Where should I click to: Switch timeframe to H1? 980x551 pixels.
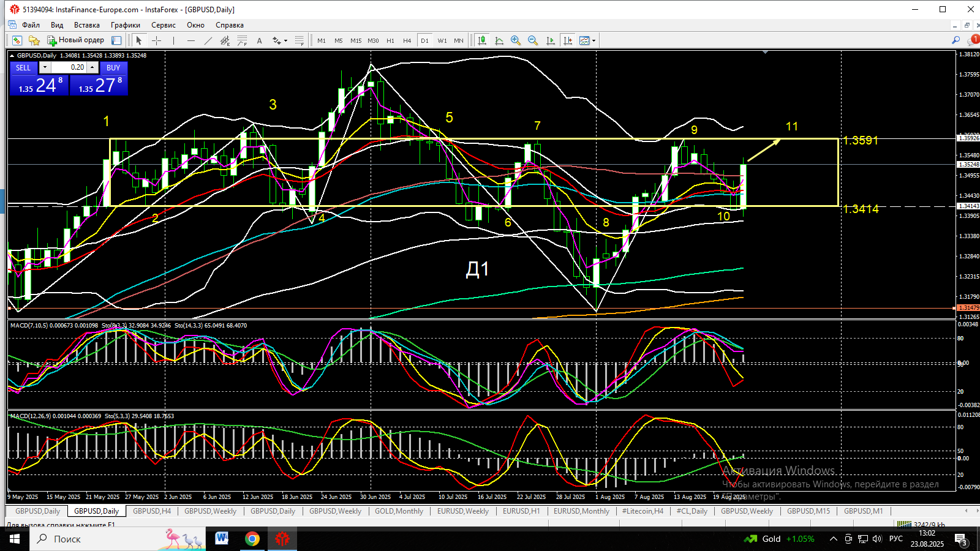[x=390, y=40]
